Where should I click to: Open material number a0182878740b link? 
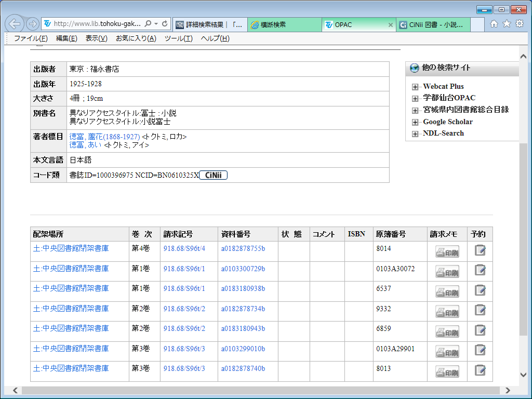[x=243, y=368]
